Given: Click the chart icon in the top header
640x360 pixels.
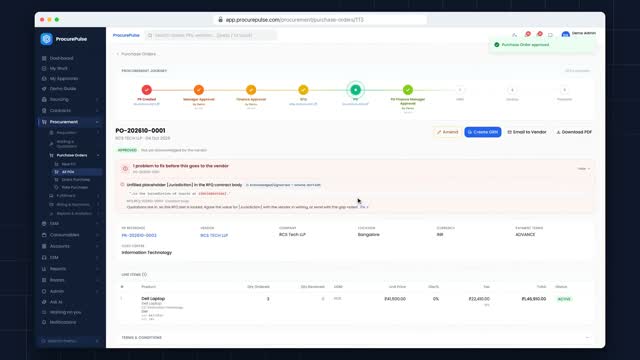Looking at the screenshot, I should (x=515, y=35).
